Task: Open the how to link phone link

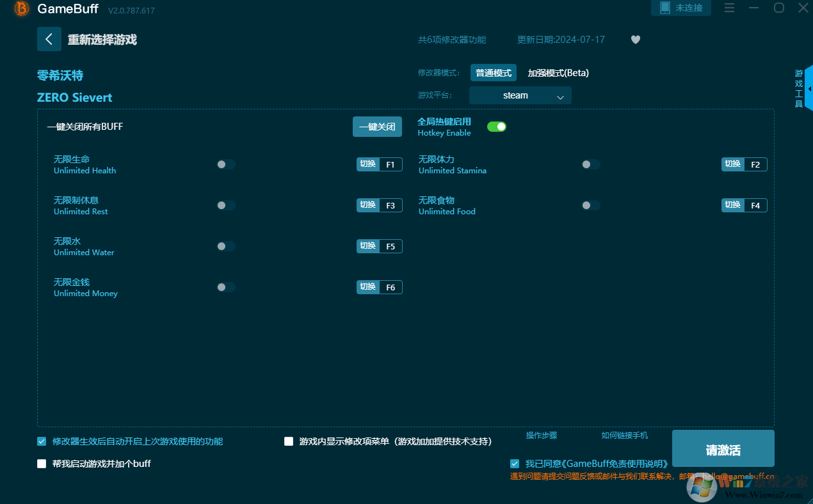Action: click(x=624, y=436)
